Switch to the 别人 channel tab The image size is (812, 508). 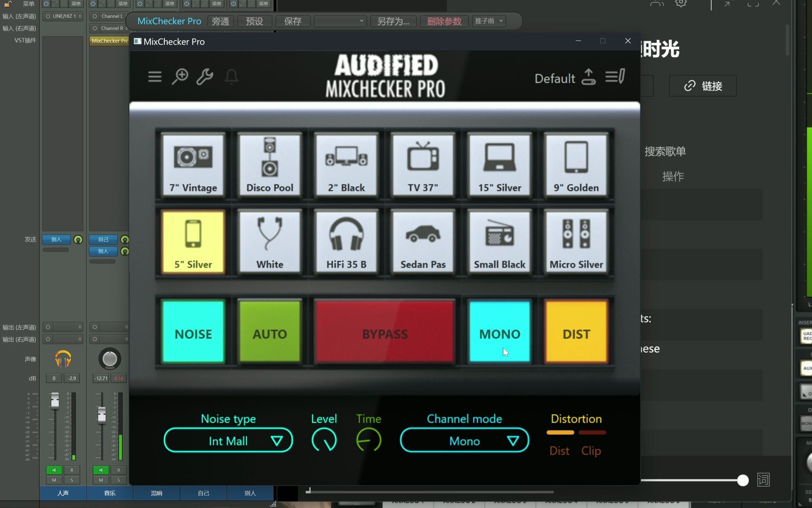pos(250,493)
